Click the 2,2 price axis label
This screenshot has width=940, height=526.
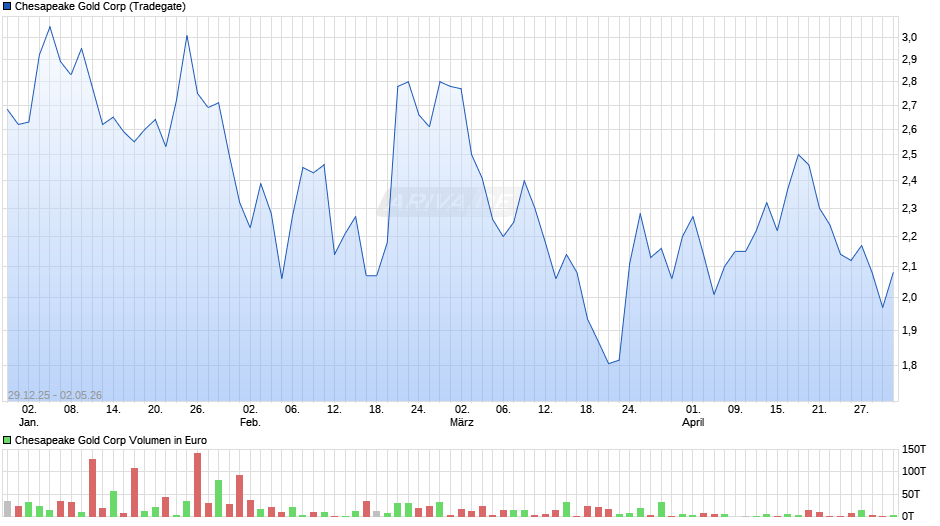coord(909,236)
